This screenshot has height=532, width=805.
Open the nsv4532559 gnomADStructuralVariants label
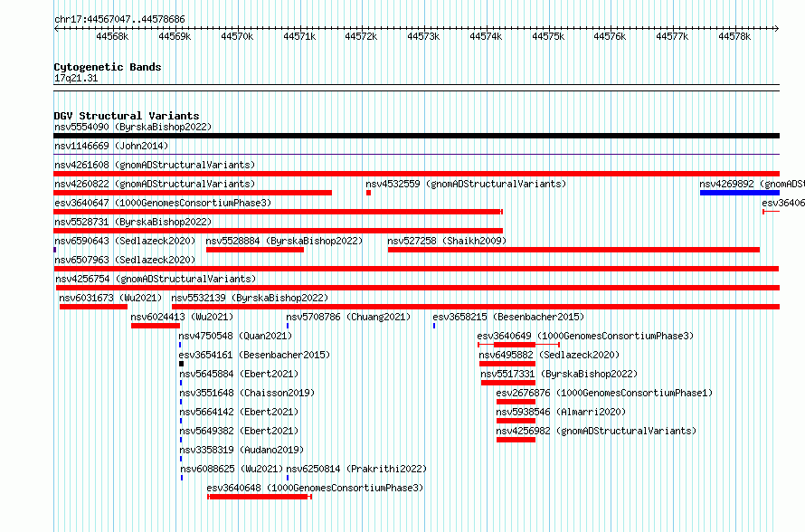click(466, 184)
